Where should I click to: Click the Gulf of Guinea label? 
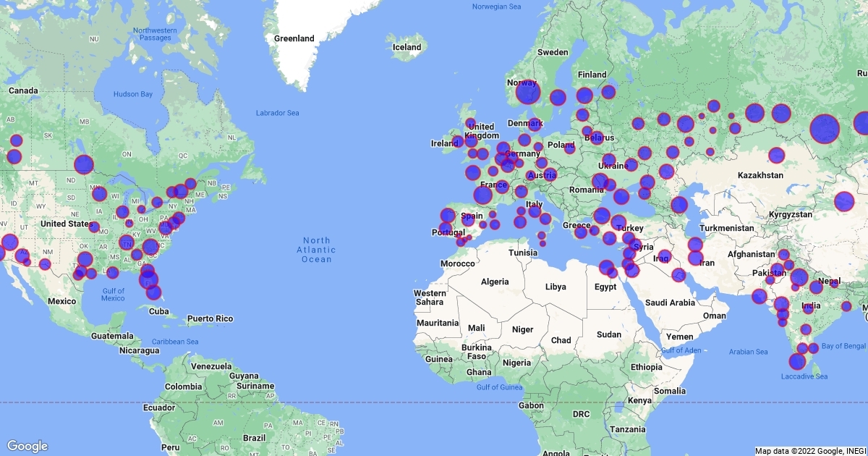[499, 387]
